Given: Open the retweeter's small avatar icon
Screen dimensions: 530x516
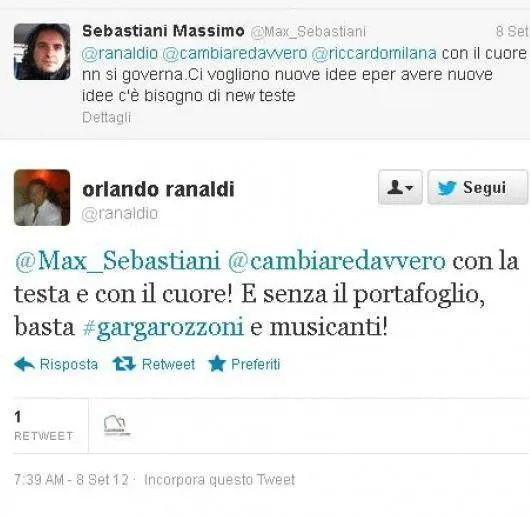Looking at the screenshot, I should coord(115,425).
